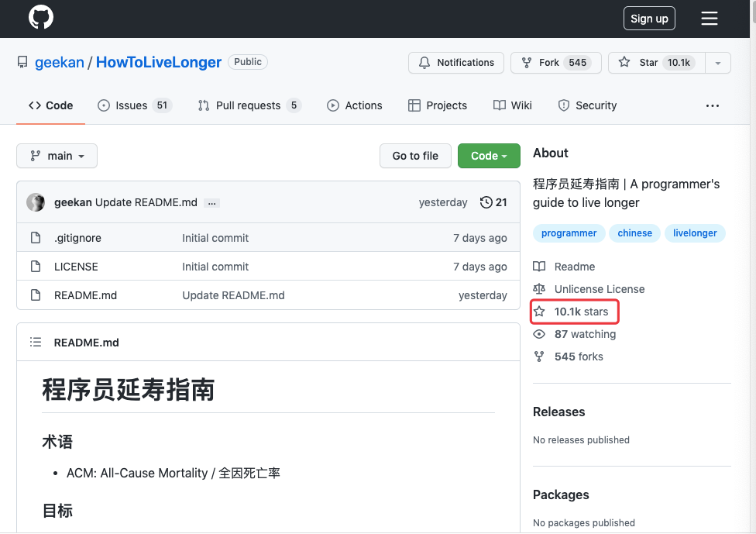756x534 pixels.
Task: View the 545 forks link
Action: pyautogui.click(x=579, y=357)
